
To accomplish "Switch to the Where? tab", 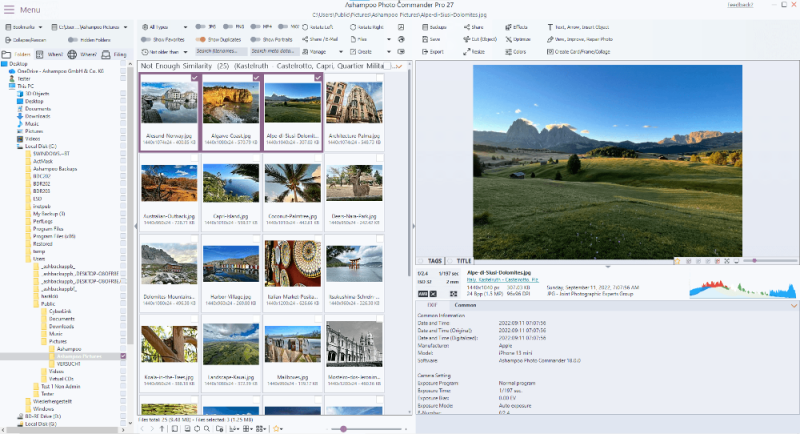I will coord(82,54).
